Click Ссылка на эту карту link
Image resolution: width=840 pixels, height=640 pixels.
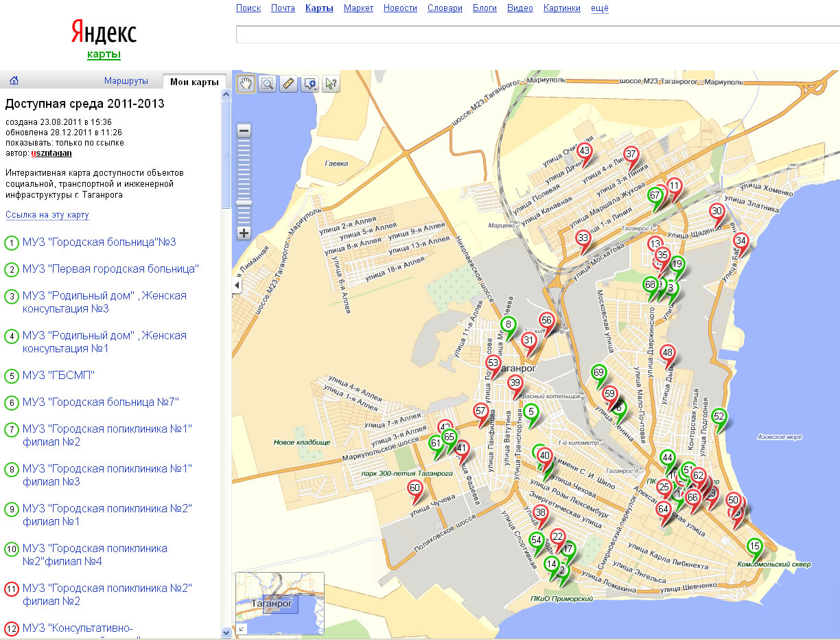point(47,215)
